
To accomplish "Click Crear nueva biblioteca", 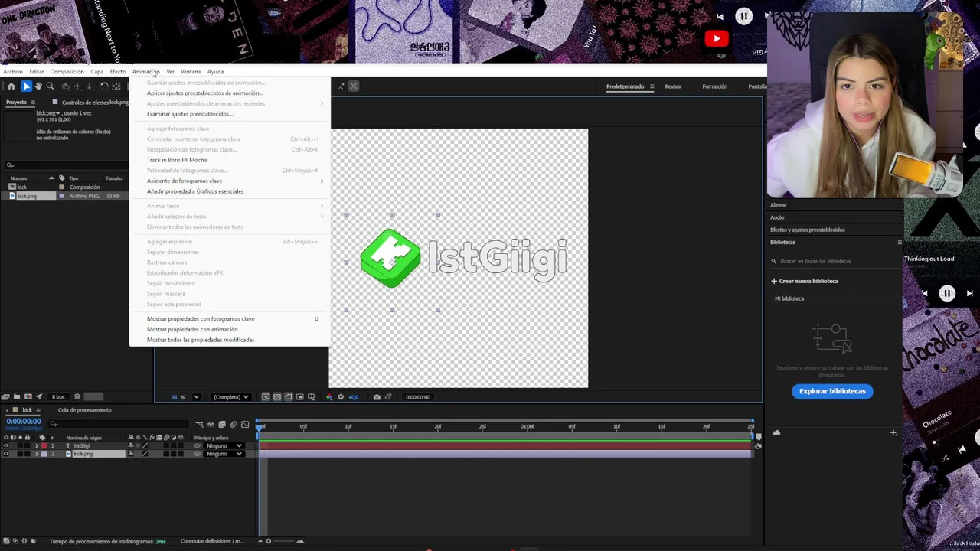I will tap(805, 281).
